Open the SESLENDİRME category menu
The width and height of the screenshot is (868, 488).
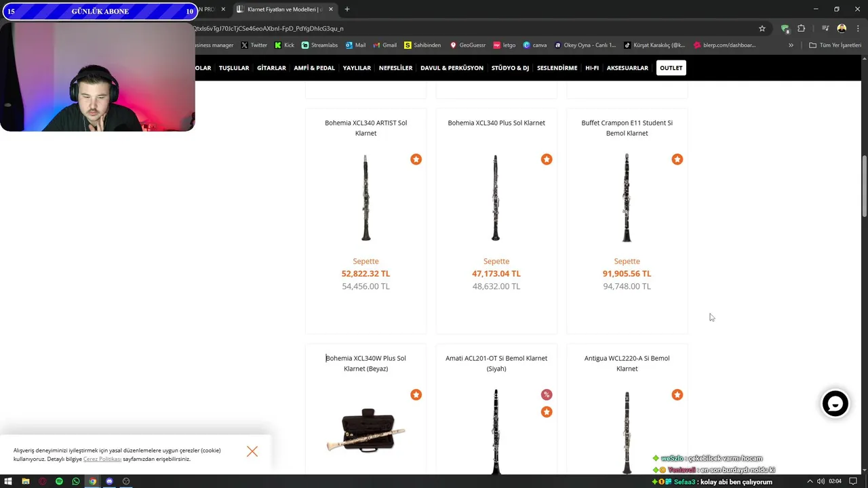click(557, 68)
